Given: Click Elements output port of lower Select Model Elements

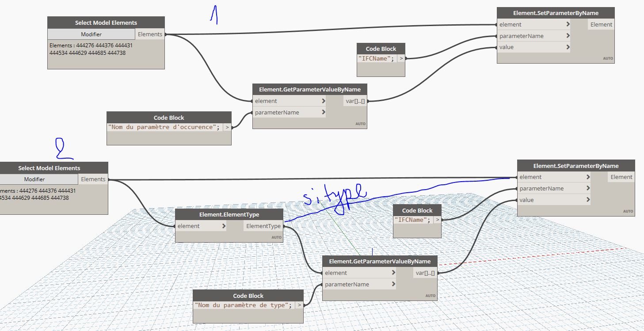Looking at the screenshot, I should pyautogui.click(x=93, y=179).
